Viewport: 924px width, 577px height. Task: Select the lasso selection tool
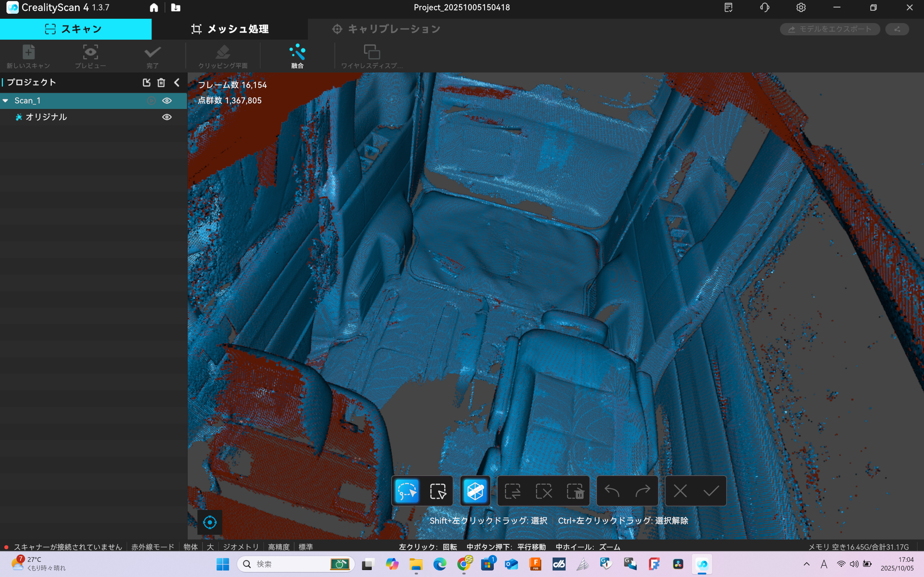[407, 491]
